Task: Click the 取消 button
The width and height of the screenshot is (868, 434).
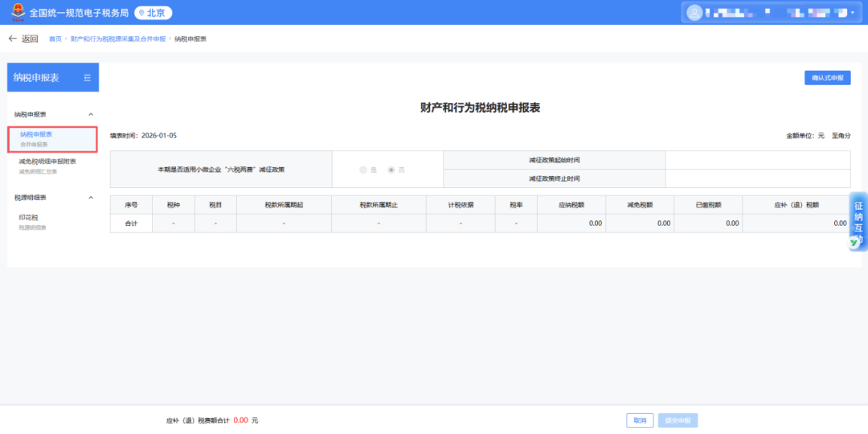Action: point(639,420)
